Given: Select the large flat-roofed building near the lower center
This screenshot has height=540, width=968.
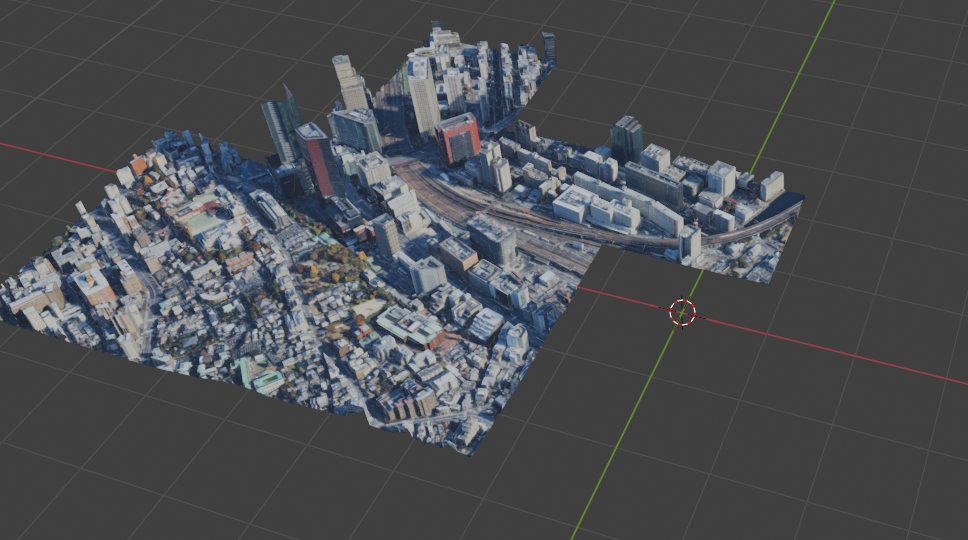Looking at the screenshot, I should pyautogui.click(x=410, y=325).
